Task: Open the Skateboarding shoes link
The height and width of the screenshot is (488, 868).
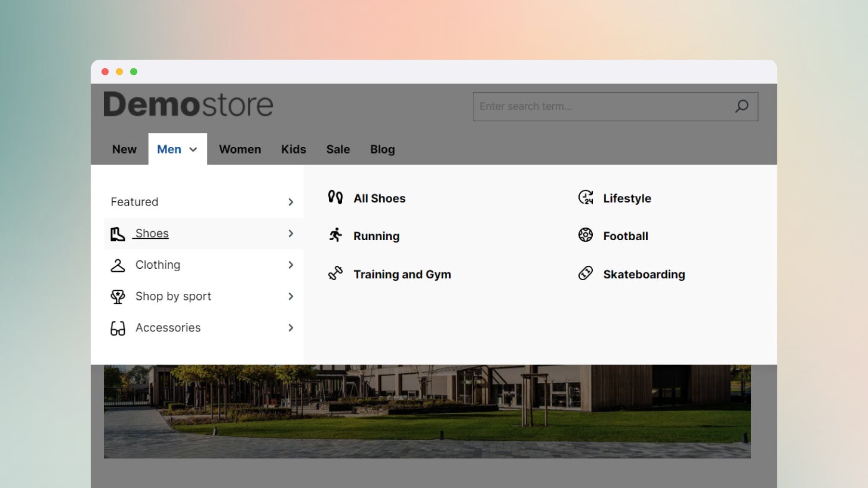Action: 644,274
